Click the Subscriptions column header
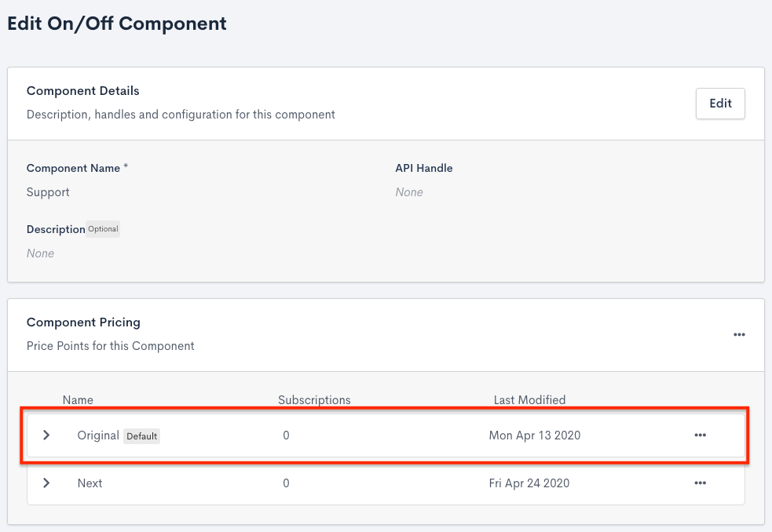The width and height of the screenshot is (772, 532). tap(314, 400)
